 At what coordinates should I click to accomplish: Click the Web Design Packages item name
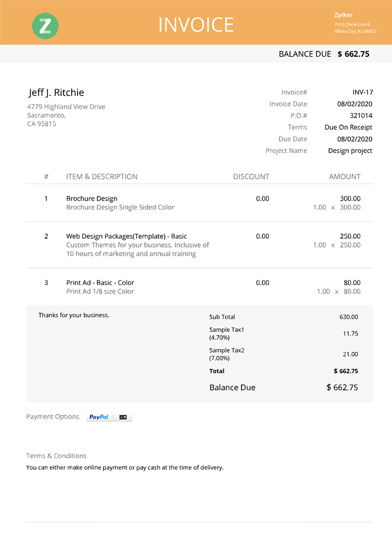point(127,236)
